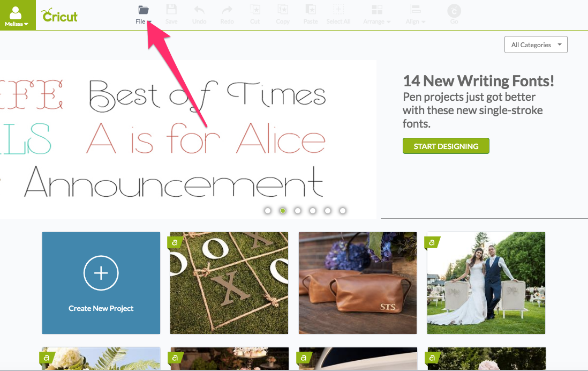Image resolution: width=588 pixels, height=371 pixels.
Task: Expand the Arrange dropdown menu
Action: tap(377, 15)
